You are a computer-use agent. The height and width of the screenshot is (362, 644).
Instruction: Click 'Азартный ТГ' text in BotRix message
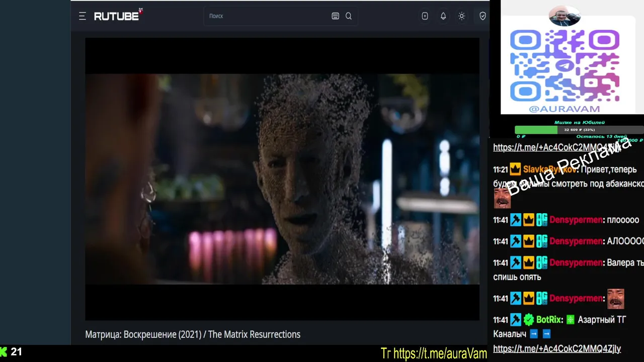(x=602, y=320)
